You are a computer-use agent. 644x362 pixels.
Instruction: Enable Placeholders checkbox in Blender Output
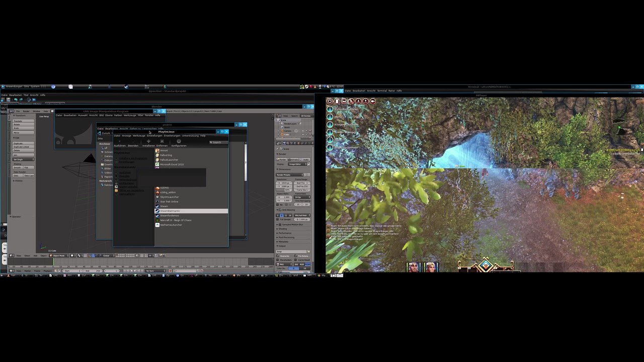click(278, 260)
